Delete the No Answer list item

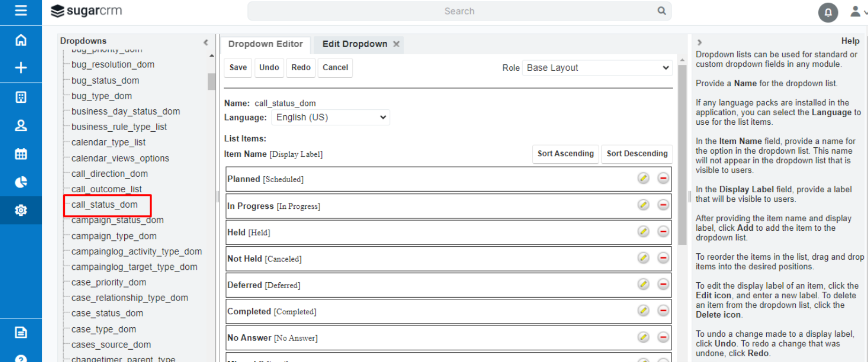663,337
